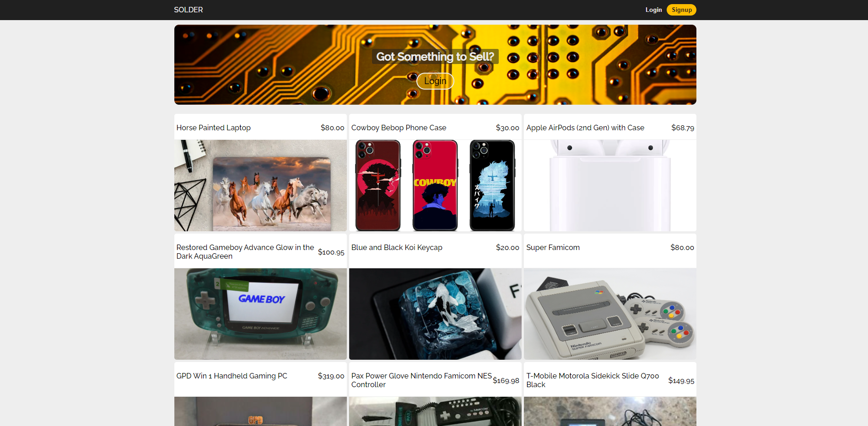Image resolution: width=868 pixels, height=426 pixels.
Task: Click the Cowboy Bebop phone cases image
Action: (x=435, y=185)
